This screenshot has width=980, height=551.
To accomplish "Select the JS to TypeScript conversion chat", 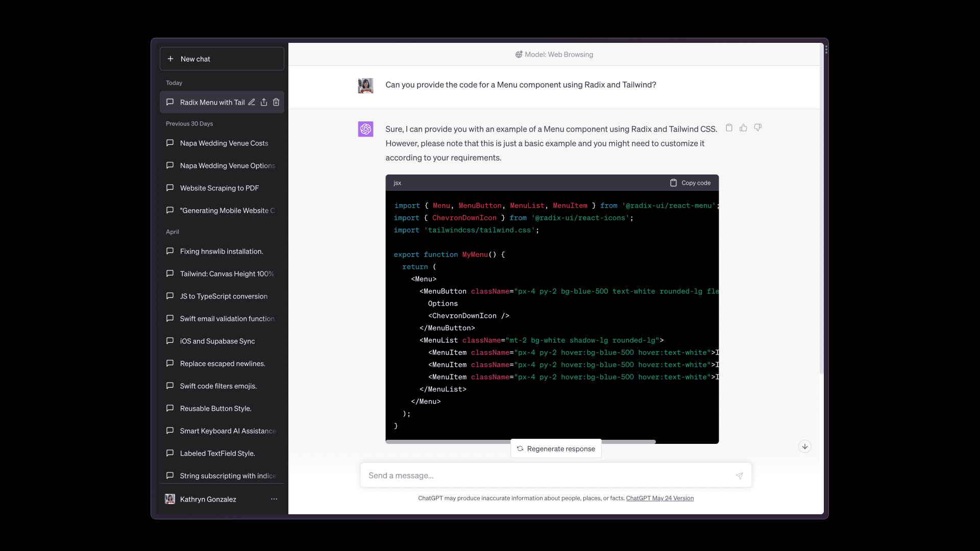I will pos(224,296).
